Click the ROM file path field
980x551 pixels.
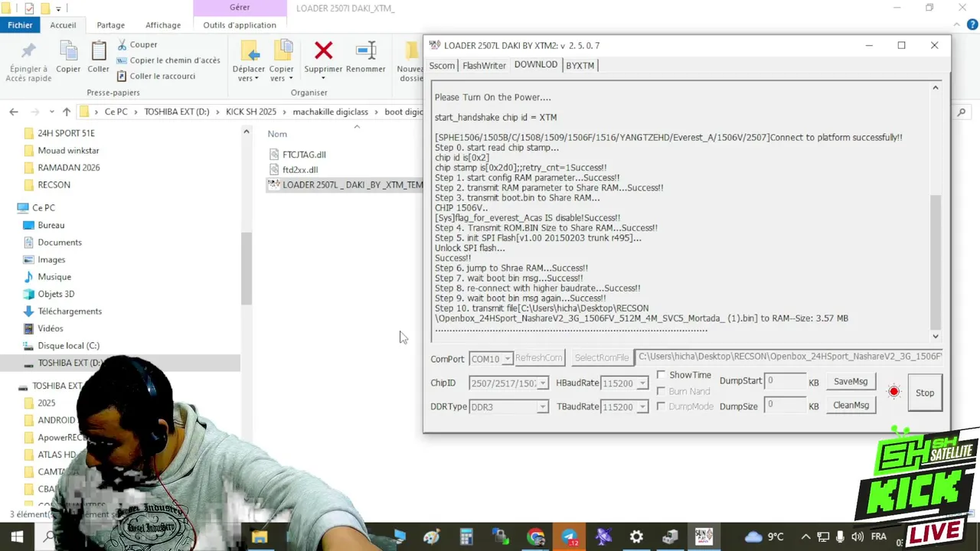click(790, 357)
